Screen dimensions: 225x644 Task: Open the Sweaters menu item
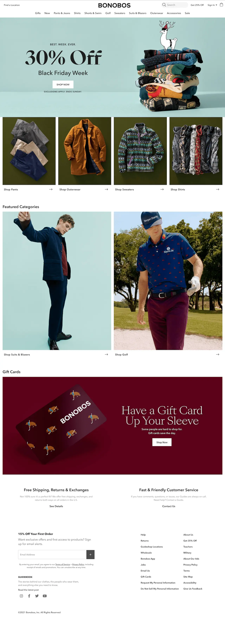click(120, 13)
